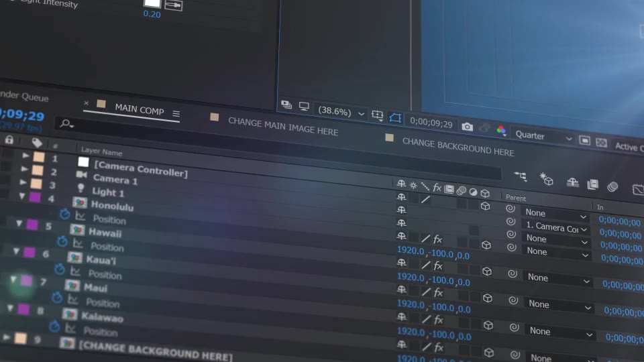
Task: Click the Layer Name column header
Action: tap(101, 152)
